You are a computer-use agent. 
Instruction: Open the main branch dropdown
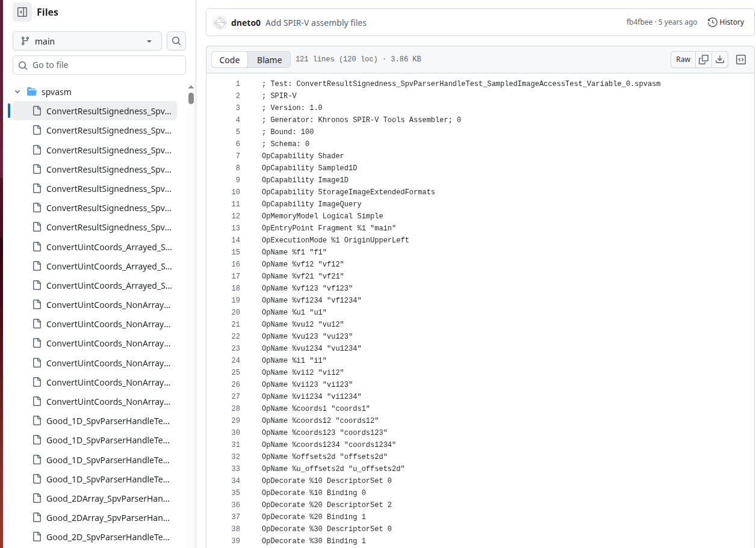pyautogui.click(x=87, y=41)
